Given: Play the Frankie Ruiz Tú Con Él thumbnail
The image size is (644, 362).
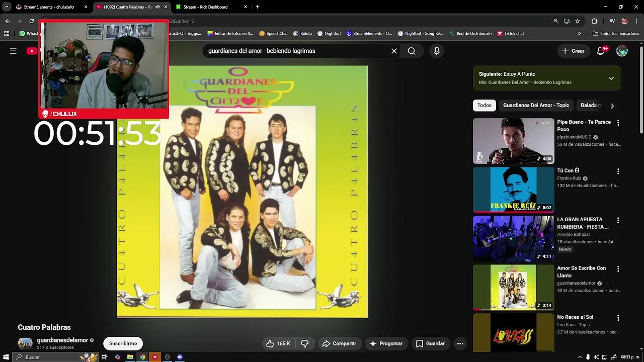Looking at the screenshot, I should pyautogui.click(x=513, y=190).
